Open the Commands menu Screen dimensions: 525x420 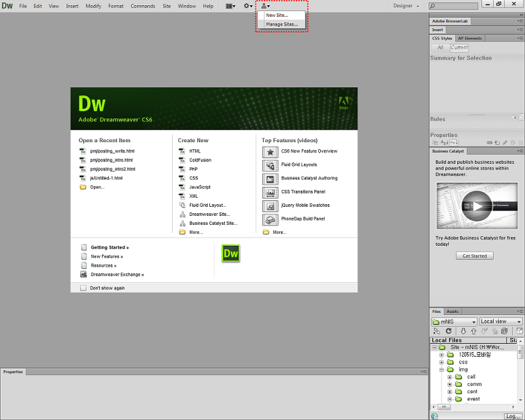[143, 6]
